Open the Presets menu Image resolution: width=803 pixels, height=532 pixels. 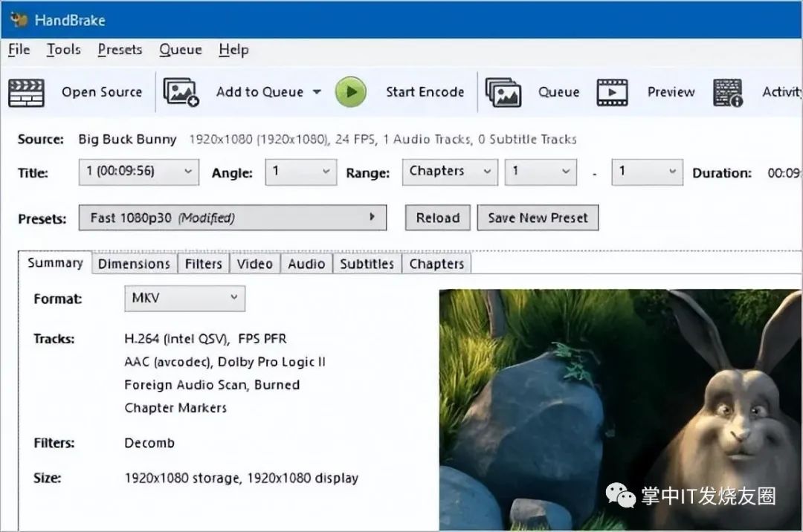click(120, 50)
